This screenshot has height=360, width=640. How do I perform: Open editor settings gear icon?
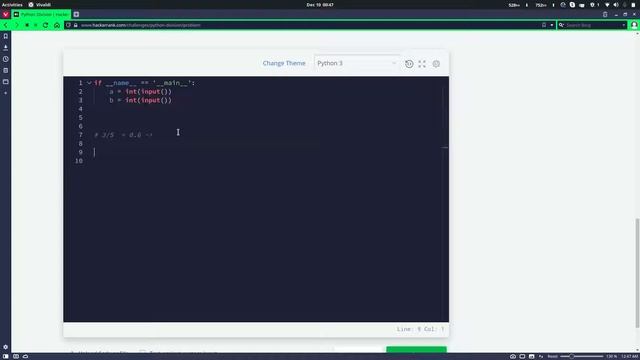pos(436,64)
